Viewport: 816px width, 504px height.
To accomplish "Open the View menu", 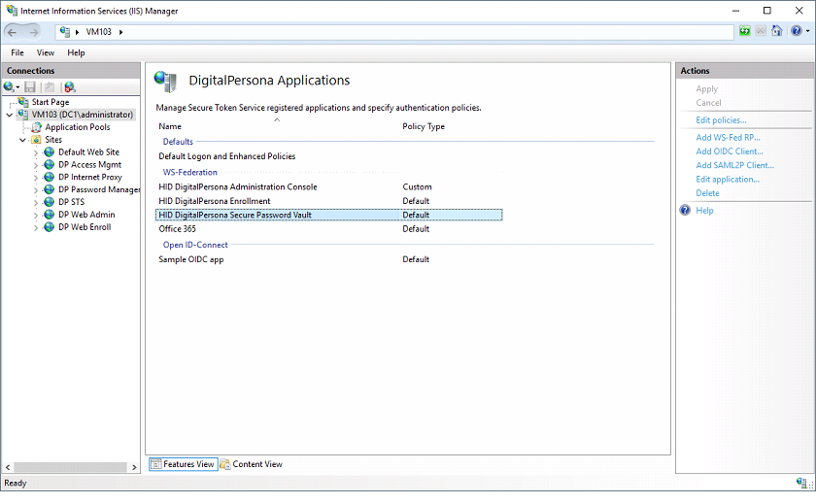I will (x=46, y=52).
